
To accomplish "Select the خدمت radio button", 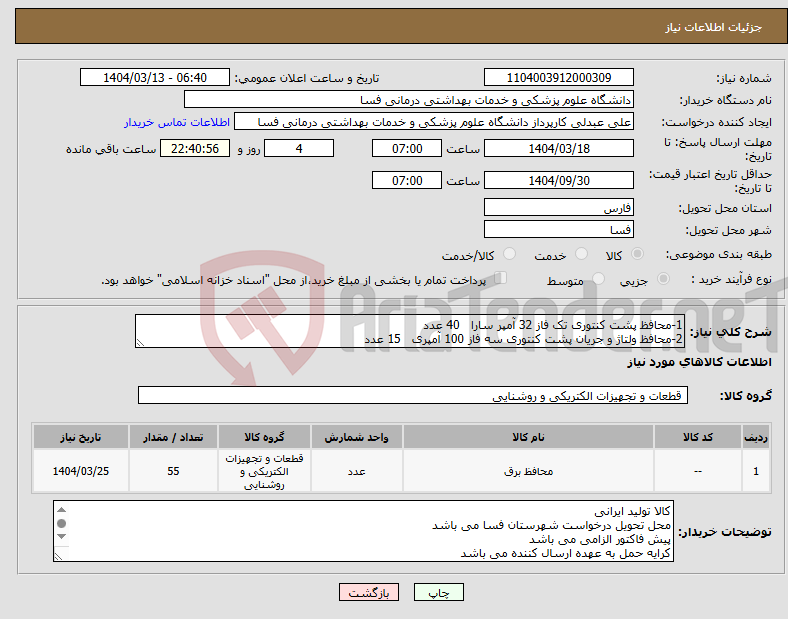I will pyautogui.click(x=581, y=254).
